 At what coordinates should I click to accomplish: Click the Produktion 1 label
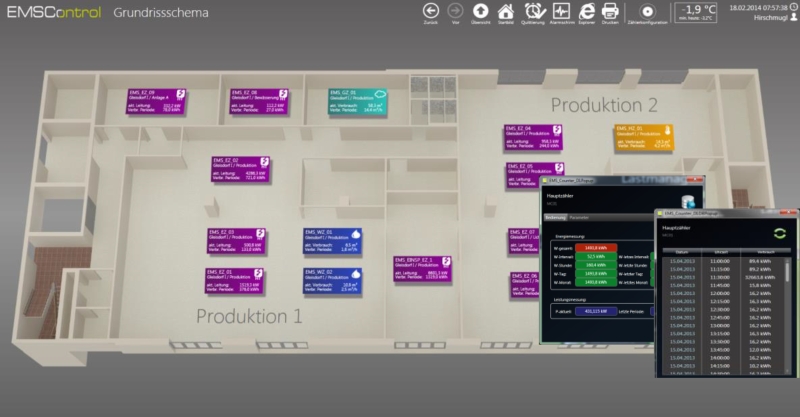click(x=249, y=316)
